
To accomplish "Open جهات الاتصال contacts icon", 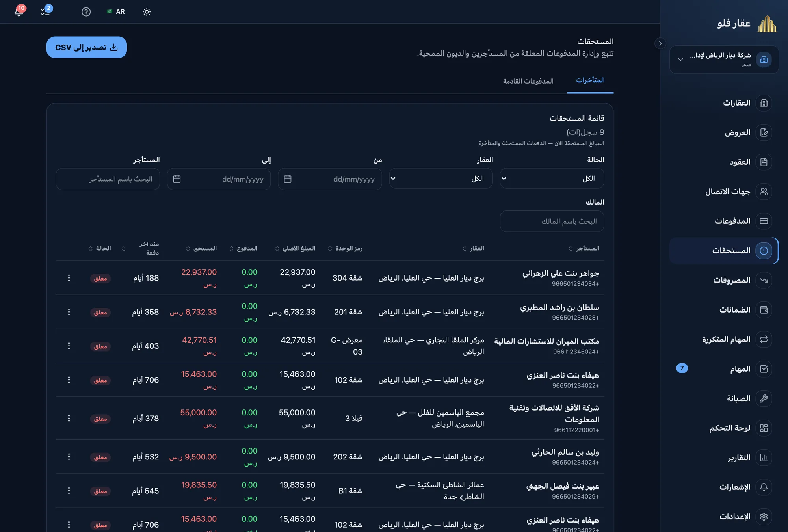I will tap(764, 192).
